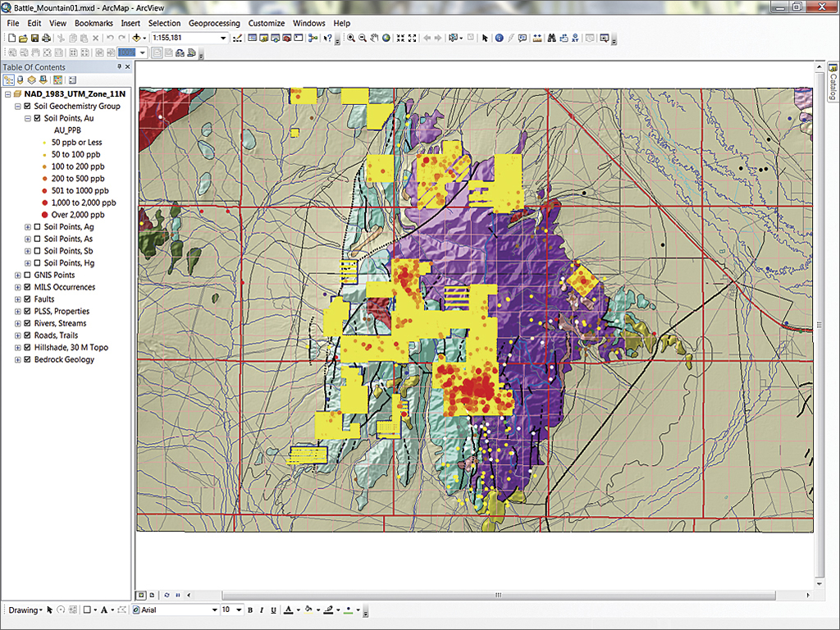Click the Drawing menu button
This screenshot has width=840, height=630.
pos(25,610)
